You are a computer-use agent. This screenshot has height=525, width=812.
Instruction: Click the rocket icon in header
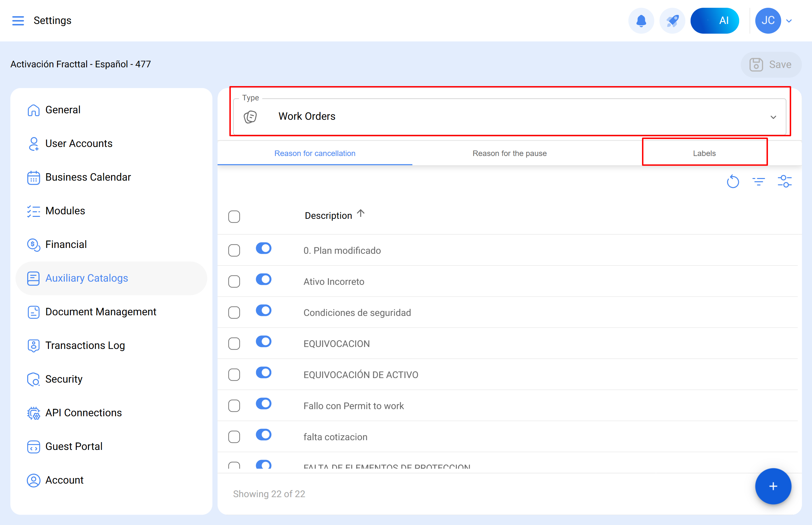tap(672, 21)
